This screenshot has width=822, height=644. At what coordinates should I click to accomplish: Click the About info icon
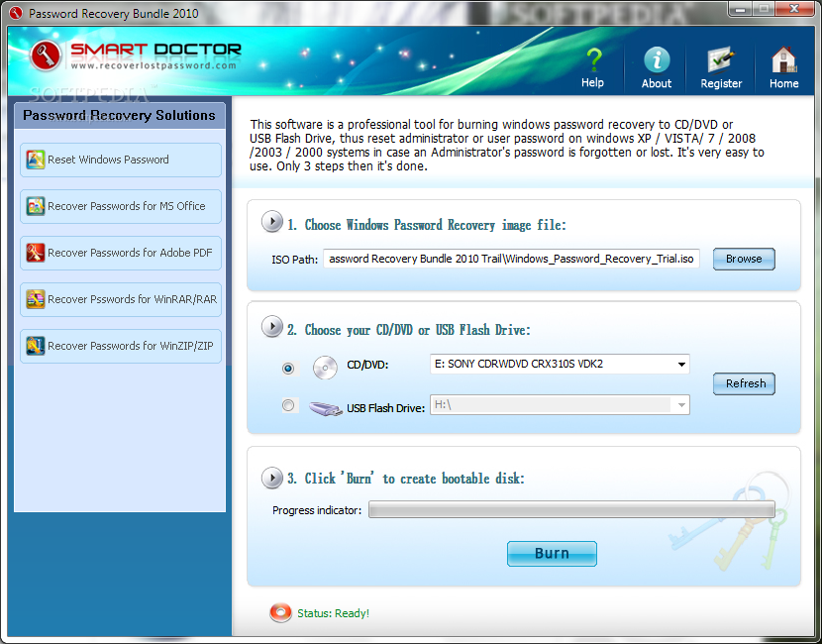[x=657, y=59]
